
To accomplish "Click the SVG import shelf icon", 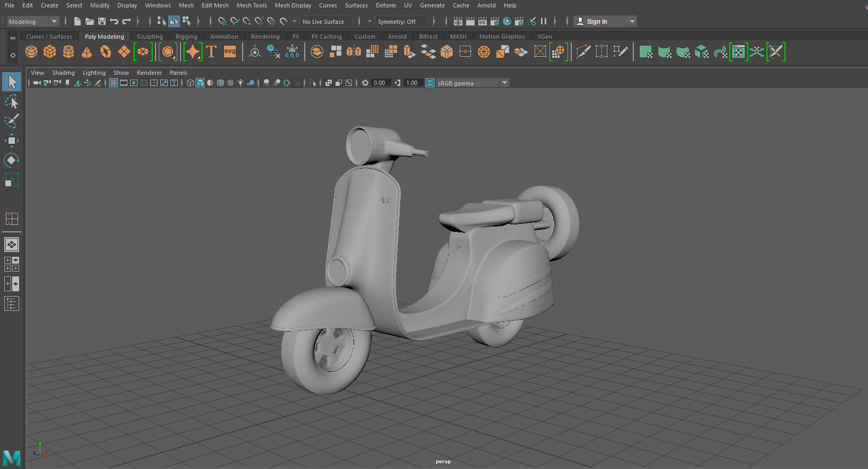I will [230, 51].
